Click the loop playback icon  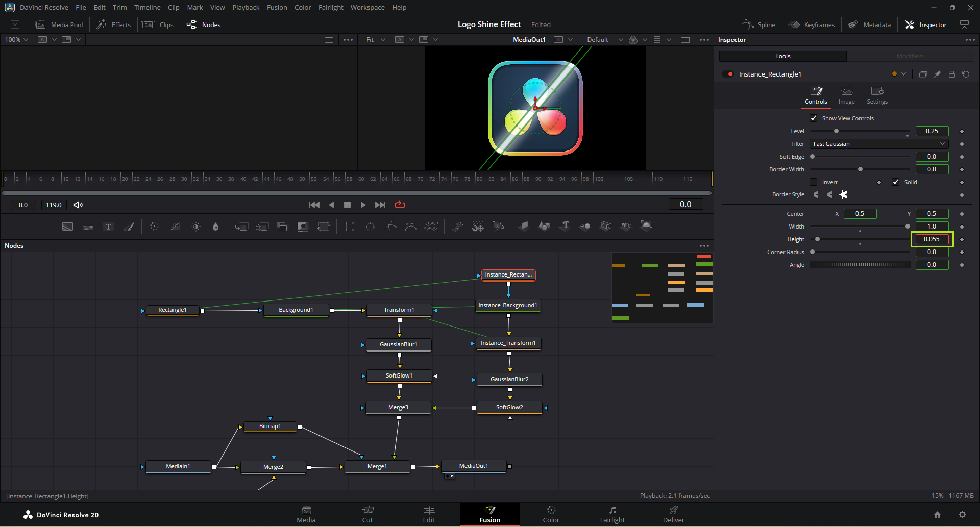pyautogui.click(x=400, y=205)
